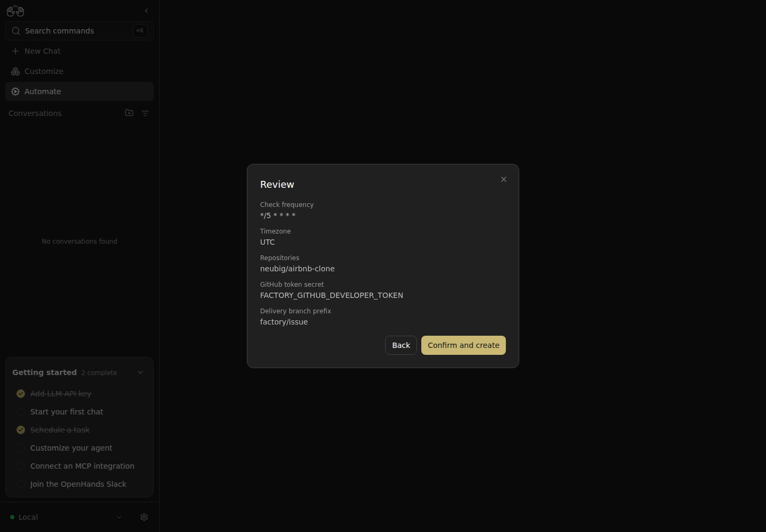Click the neubig/airbnb-clone repository value
The height and width of the screenshot is (532, 766).
click(x=297, y=269)
